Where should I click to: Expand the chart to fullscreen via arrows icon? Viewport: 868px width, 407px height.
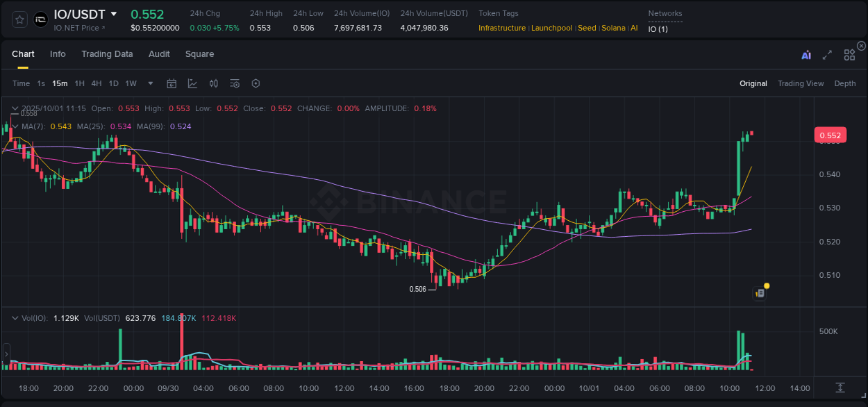pos(827,54)
